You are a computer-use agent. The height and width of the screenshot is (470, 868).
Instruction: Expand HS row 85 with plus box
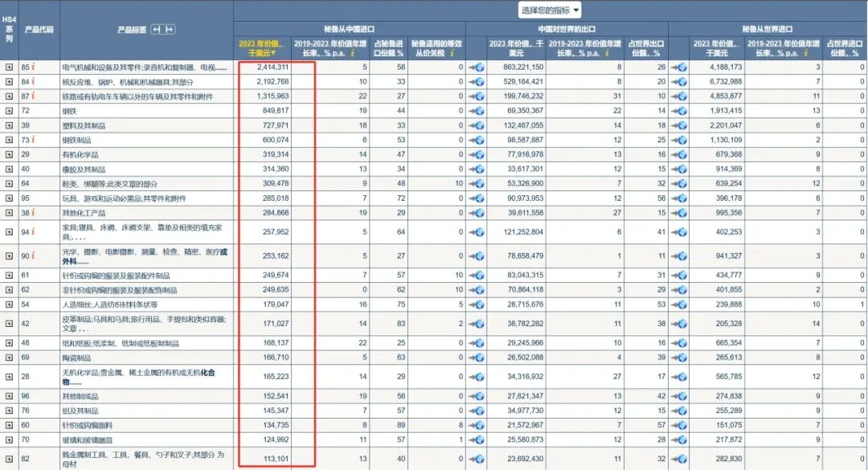pyautogui.click(x=10, y=67)
